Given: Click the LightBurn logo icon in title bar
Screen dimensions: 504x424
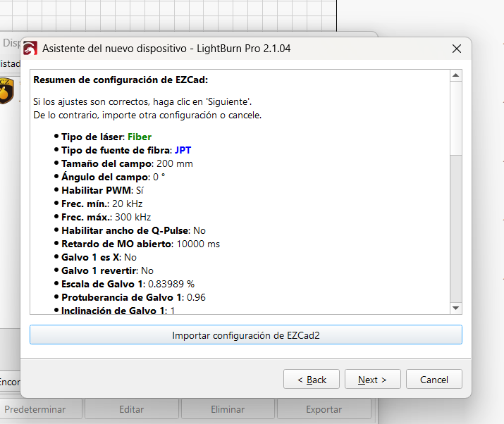Looking at the screenshot, I should point(30,49).
